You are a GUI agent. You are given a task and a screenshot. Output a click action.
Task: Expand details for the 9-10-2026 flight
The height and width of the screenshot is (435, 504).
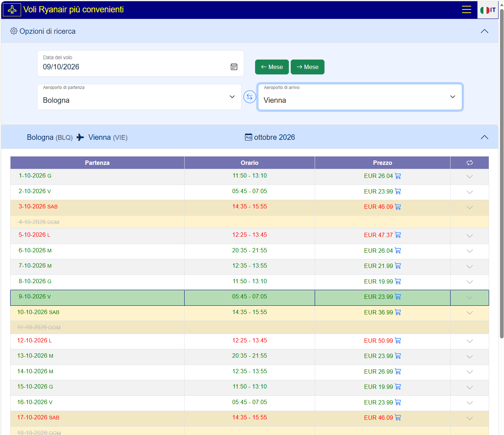pyautogui.click(x=469, y=298)
